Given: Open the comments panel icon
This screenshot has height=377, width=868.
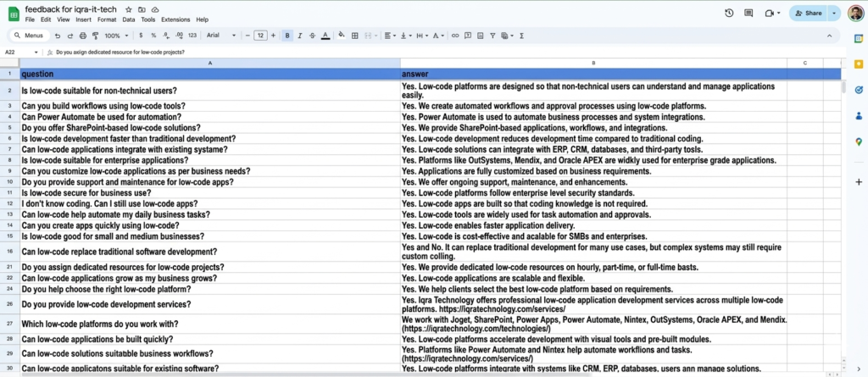Looking at the screenshot, I should 749,14.
